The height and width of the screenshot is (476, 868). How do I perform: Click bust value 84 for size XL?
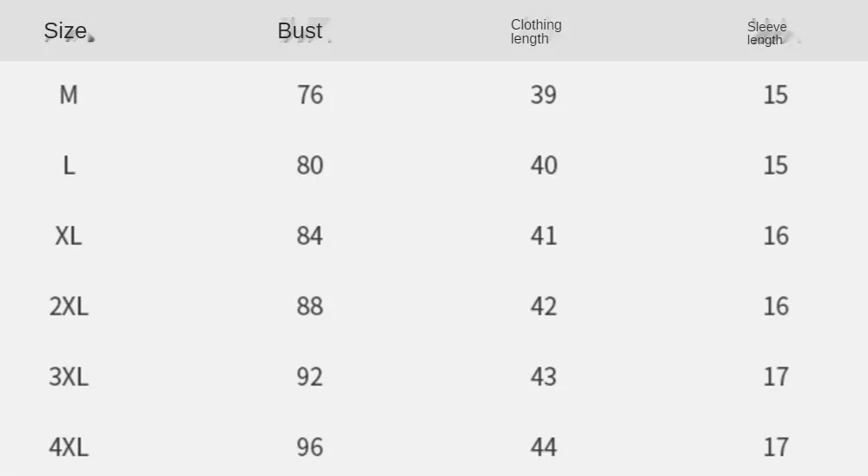click(x=310, y=235)
